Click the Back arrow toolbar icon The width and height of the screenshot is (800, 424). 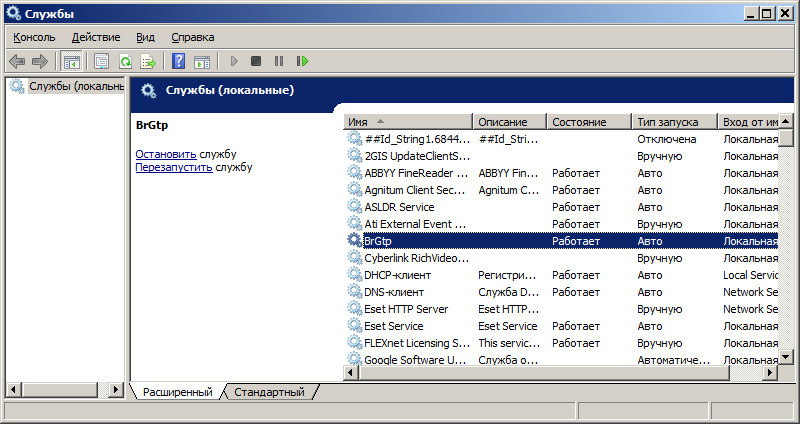pos(17,61)
